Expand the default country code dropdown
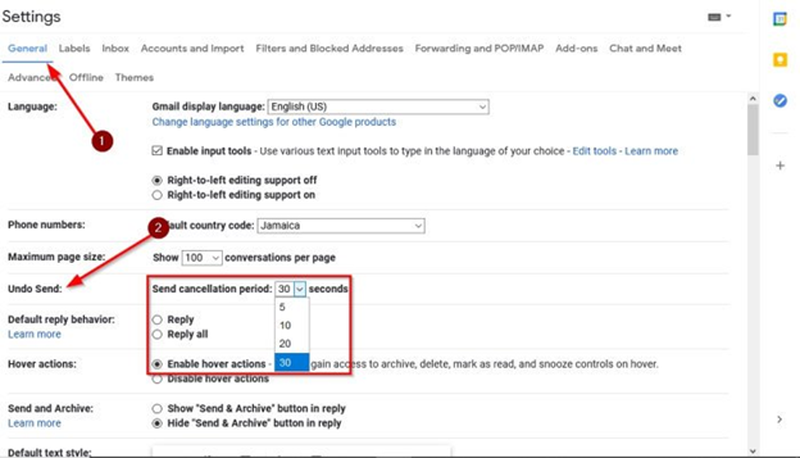This screenshot has height=458, width=800. (342, 226)
